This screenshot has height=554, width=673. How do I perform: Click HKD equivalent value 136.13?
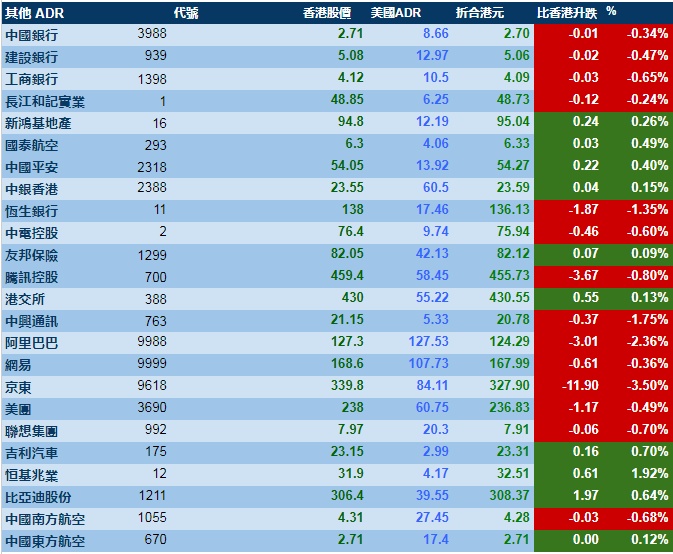pyautogui.click(x=509, y=209)
